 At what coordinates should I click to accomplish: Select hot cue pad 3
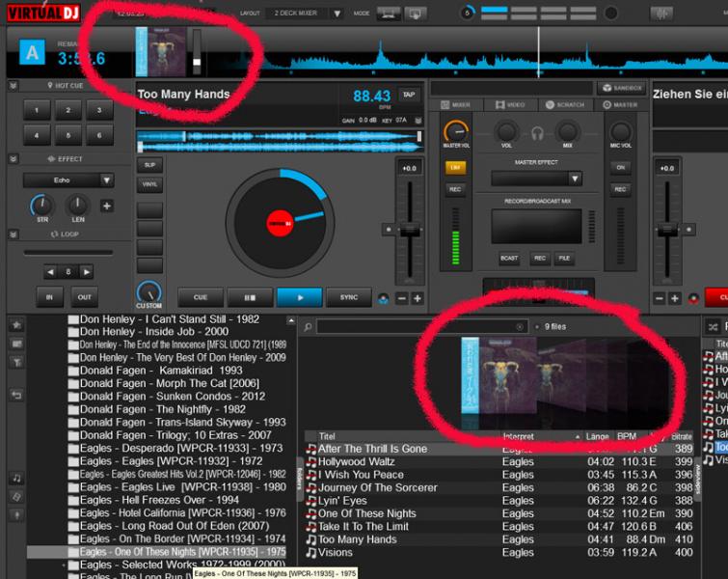[x=99, y=111]
